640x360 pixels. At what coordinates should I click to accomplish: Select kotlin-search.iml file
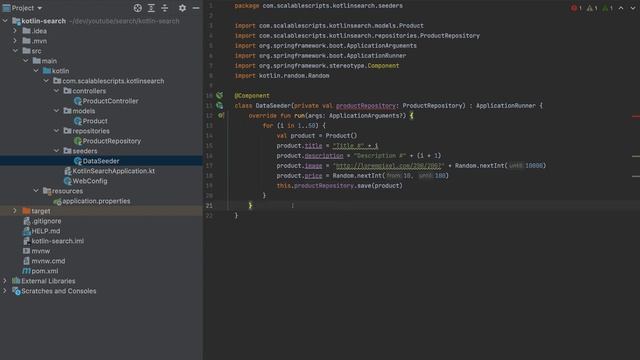pos(58,241)
